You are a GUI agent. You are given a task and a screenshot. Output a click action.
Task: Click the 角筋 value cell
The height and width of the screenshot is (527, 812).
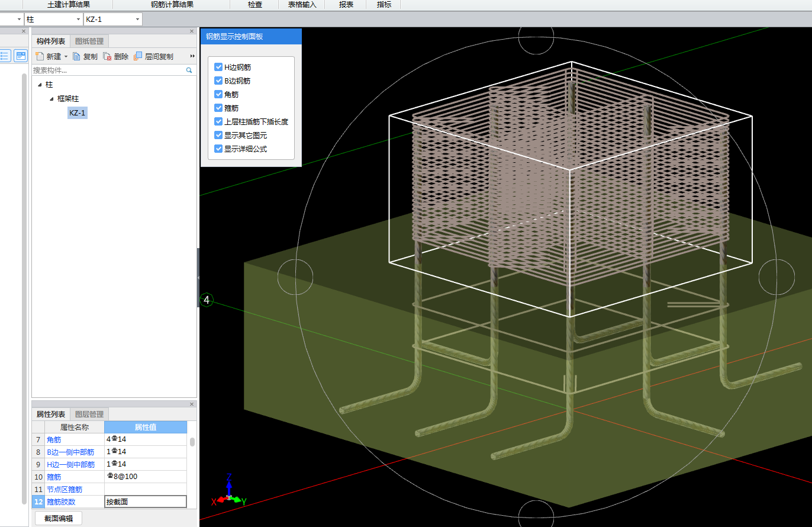(146, 440)
